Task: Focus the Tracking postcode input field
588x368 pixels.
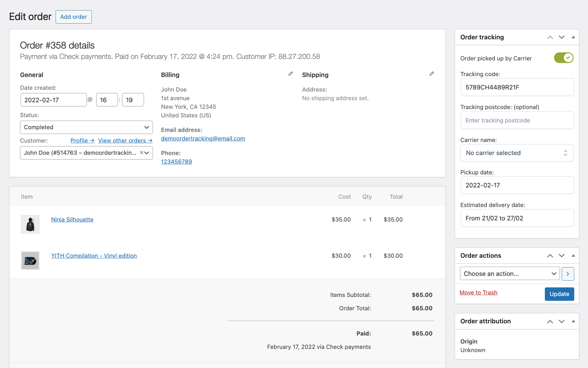Action: (517, 120)
